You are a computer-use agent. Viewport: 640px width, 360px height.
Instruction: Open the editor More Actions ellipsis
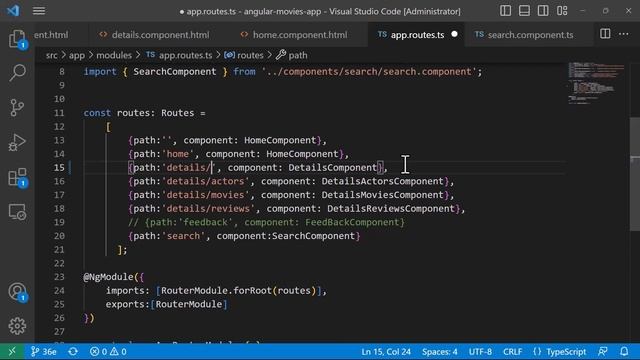tap(624, 34)
